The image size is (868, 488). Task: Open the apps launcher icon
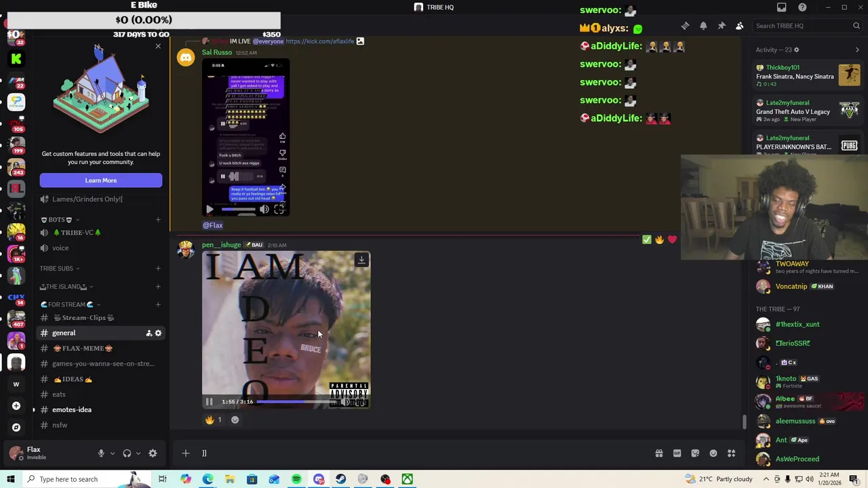[x=732, y=453]
